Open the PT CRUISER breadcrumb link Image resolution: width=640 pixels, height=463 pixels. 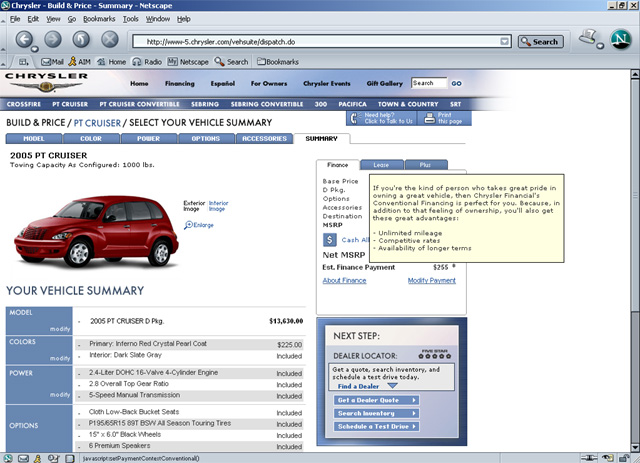pyautogui.click(x=97, y=123)
